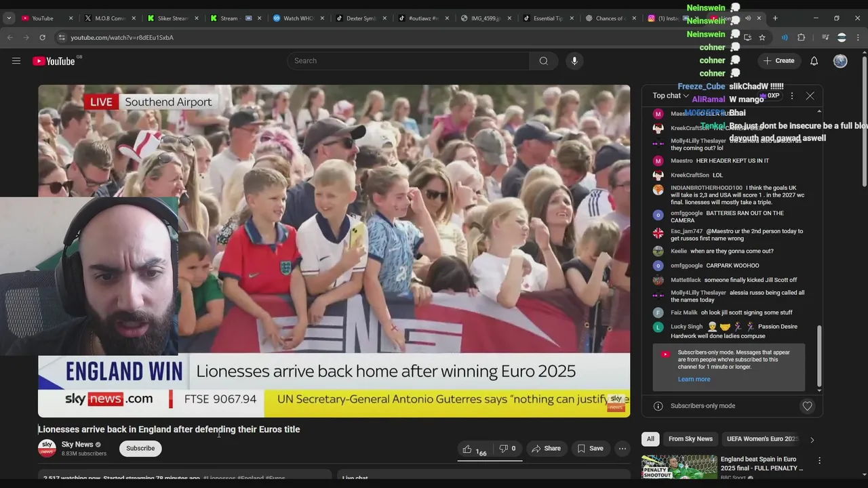Subscribe to Sky News channel
Screen dimensions: 868x488
tap(140, 449)
